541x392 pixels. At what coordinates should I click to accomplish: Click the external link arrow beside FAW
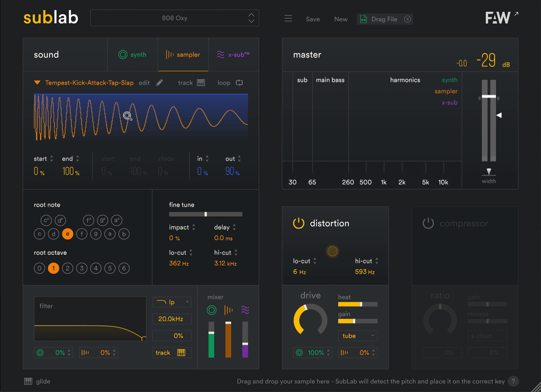coord(517,14)
